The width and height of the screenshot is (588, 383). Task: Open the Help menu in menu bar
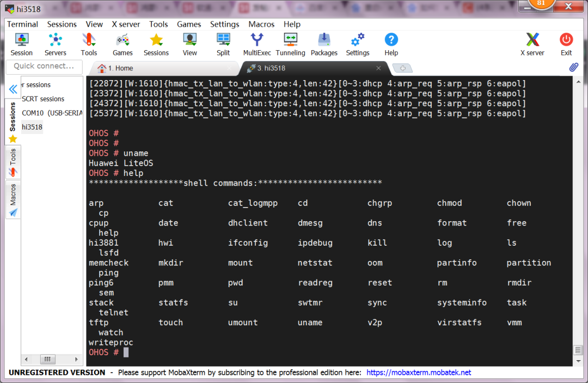pyautogui.click(x=292, y=25)
